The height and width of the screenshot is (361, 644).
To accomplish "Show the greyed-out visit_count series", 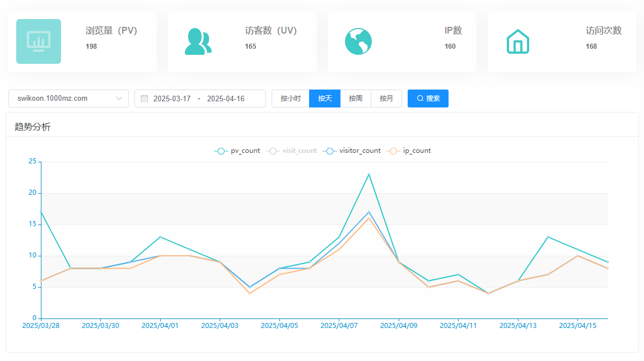I will tap(292, 151).
